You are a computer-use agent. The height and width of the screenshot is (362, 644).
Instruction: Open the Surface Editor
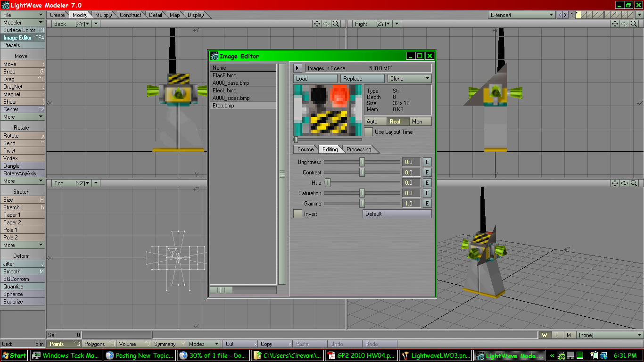click(23, 30)
